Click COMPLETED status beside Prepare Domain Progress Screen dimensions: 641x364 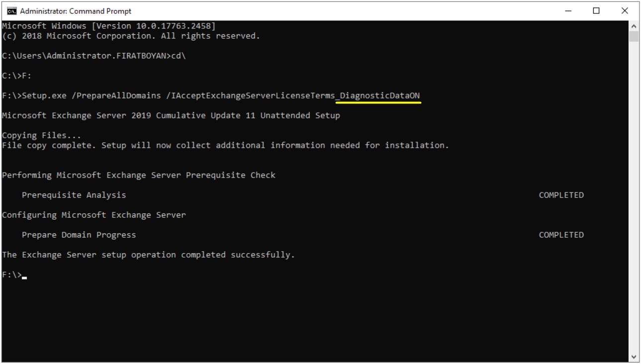pos(561,235)
